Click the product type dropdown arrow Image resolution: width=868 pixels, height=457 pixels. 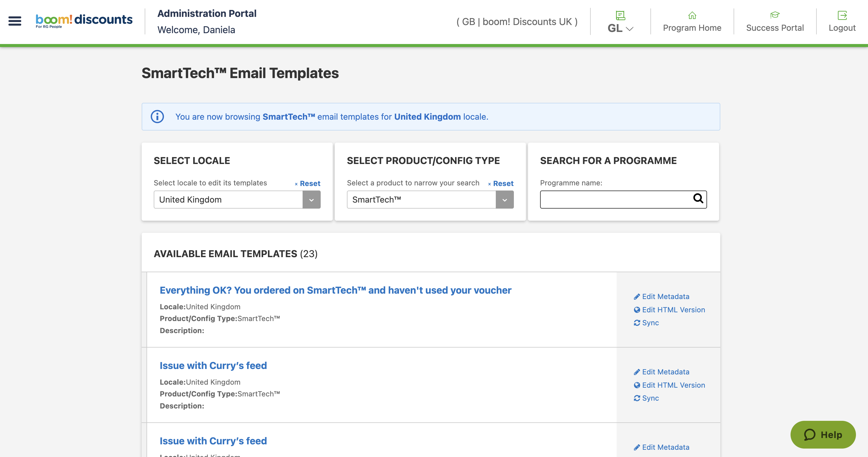click(505, 200)
